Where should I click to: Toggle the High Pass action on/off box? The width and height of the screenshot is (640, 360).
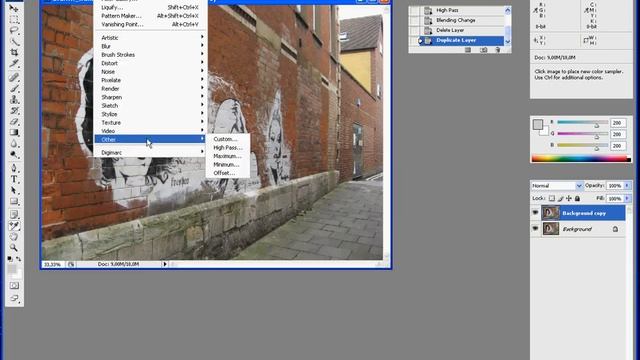pyautogui.click(x=413, y=10)
